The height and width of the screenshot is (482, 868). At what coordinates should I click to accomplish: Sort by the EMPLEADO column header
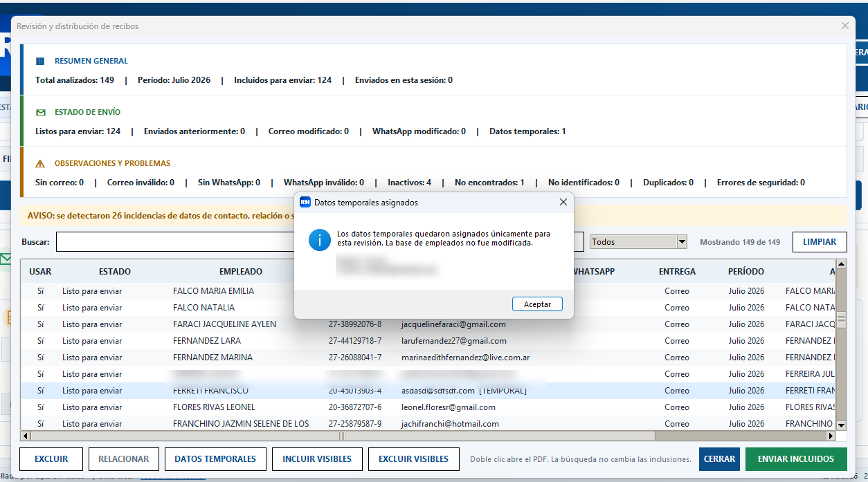coord(241,272)
